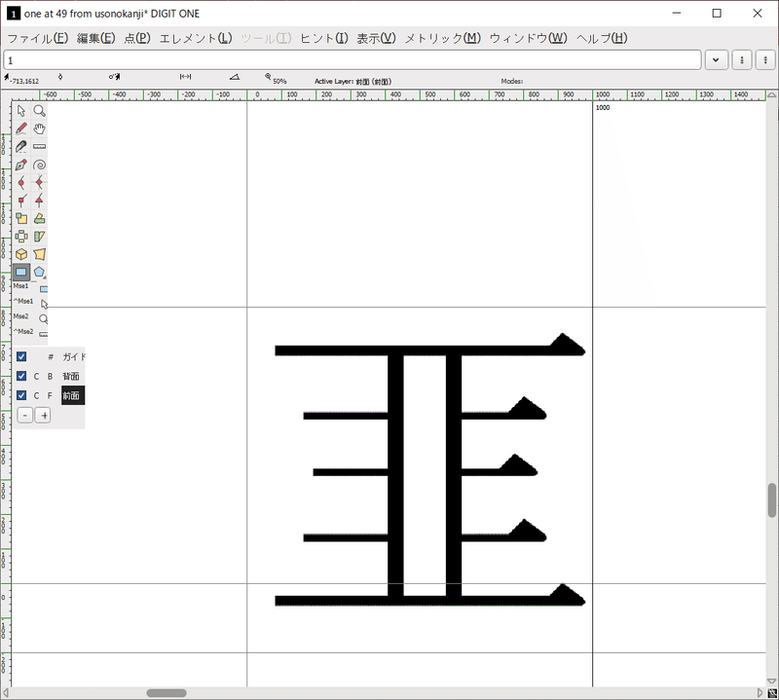This screenshot has width=779, height=700.
Task: Open the 表示(V) menu
Action: [x=376, y=38]
